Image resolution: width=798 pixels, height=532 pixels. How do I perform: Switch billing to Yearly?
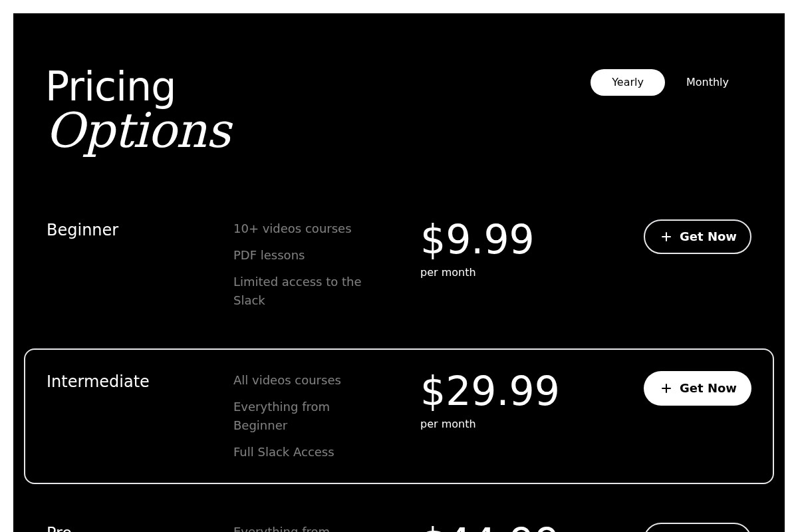coord(627,82)
